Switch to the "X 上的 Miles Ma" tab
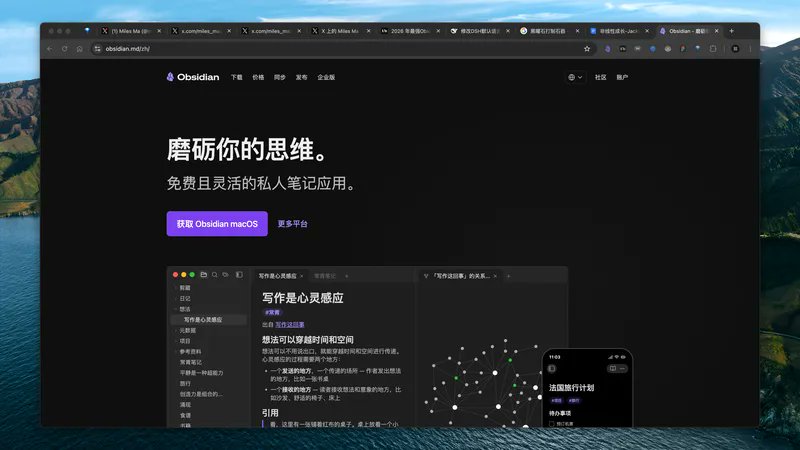The height and width of the screenshot is (450, 800). pos(340,31)
